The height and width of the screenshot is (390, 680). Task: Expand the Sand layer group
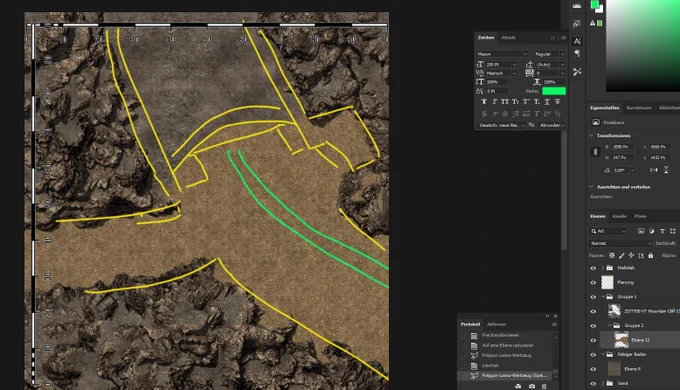(603, 383)
